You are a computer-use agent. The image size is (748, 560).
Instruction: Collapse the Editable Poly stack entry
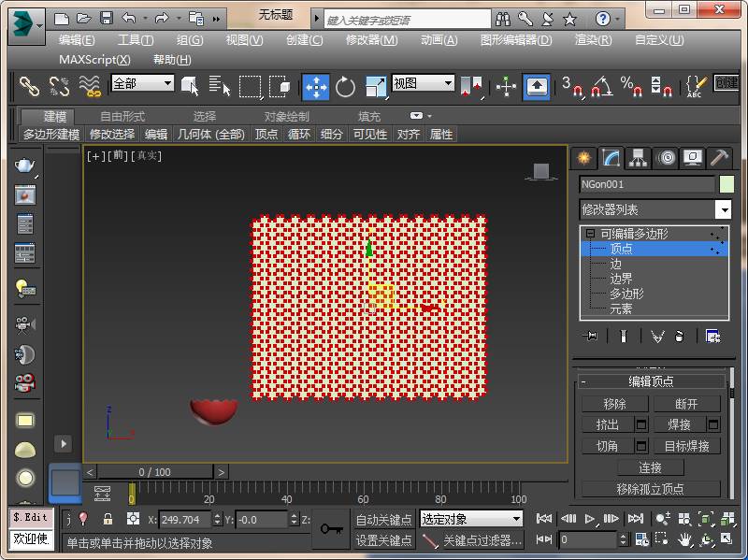(x=591, y=234)
